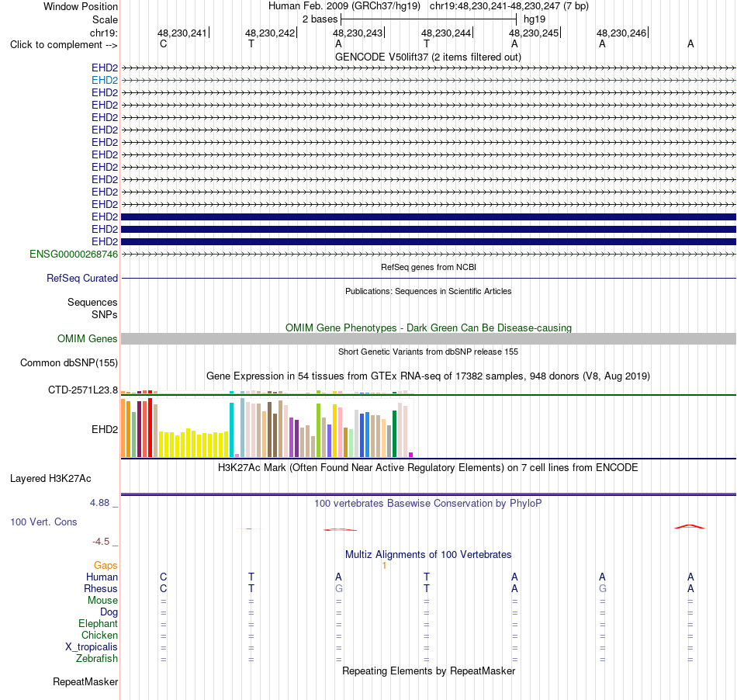Image resolution: width=737 pixels, height=700 pixels.
Task: Click the Human species label
Action: (x=102, y=577)
